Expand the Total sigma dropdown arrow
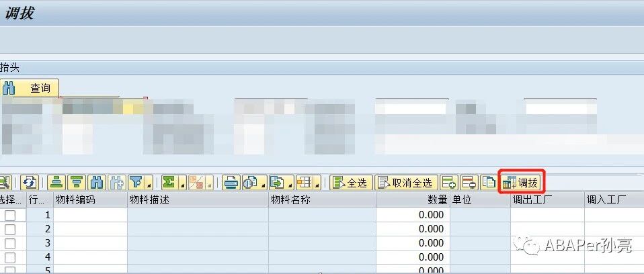 click(182, 182)
